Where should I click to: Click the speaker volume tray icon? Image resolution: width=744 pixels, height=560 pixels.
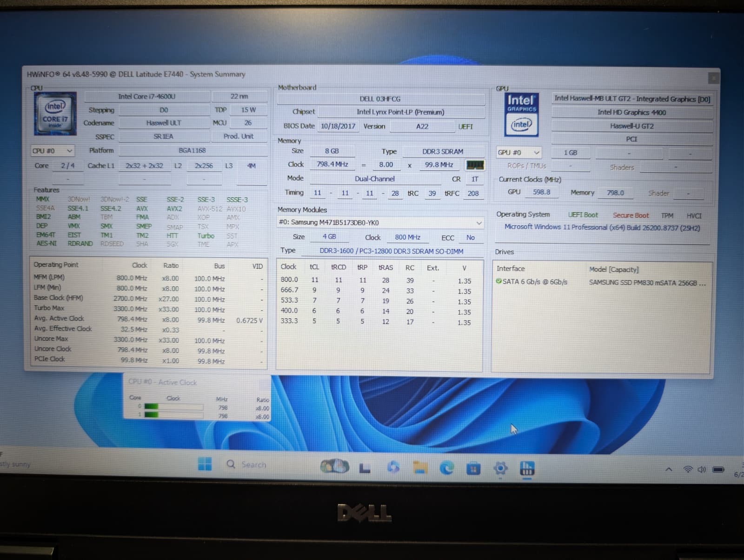tap(702, 469)
